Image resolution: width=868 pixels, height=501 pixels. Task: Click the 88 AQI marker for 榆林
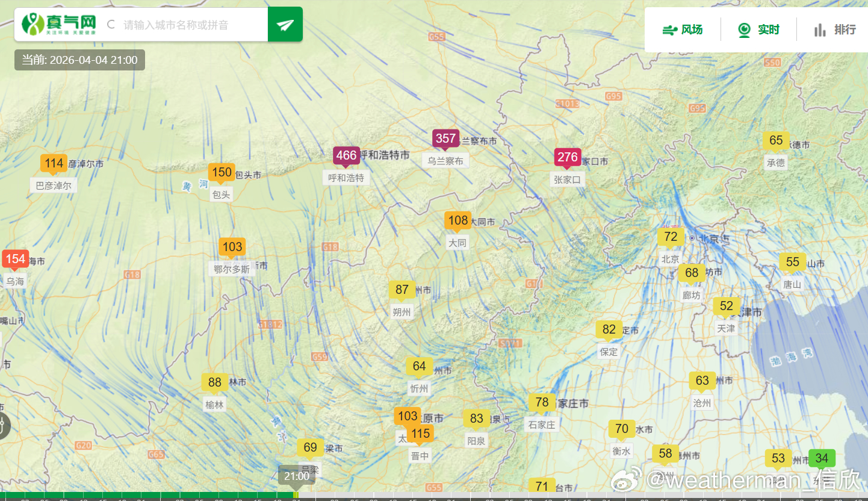point(215,382)
